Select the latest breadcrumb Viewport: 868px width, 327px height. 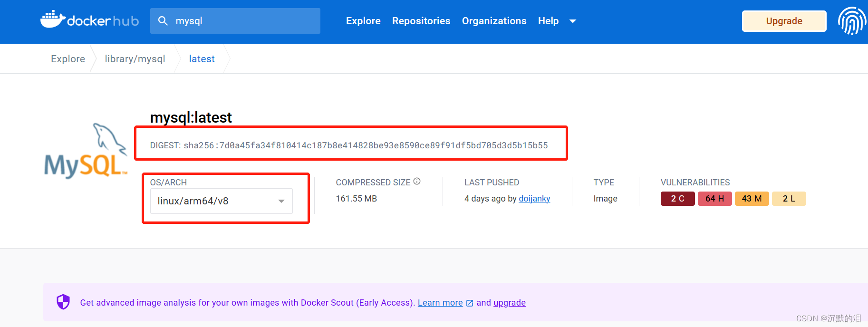pos(202,59)
